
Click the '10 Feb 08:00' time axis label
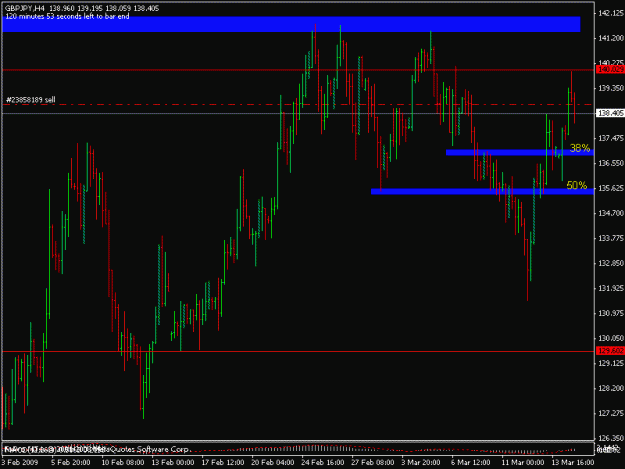pos(123,462)
